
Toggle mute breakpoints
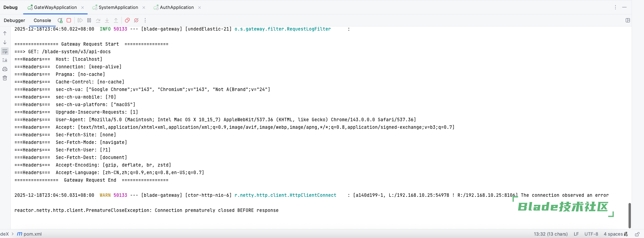(136, 21)
